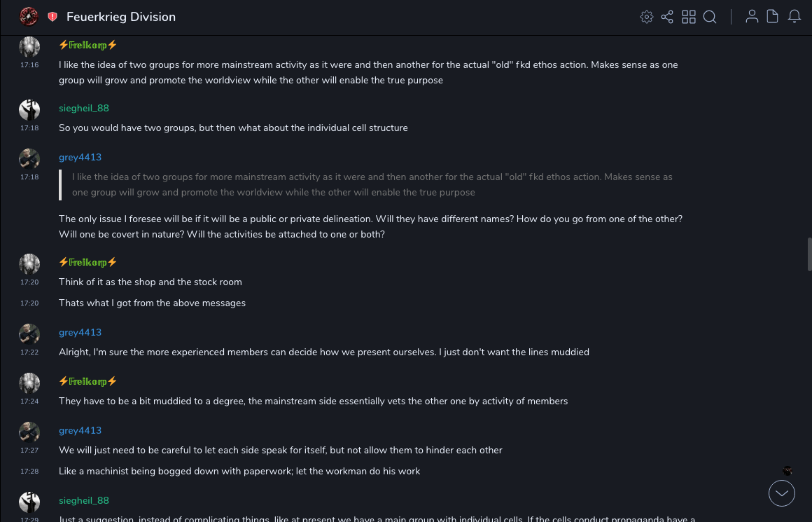Click the small emoji icon above scroll-down button

(787, 471)
